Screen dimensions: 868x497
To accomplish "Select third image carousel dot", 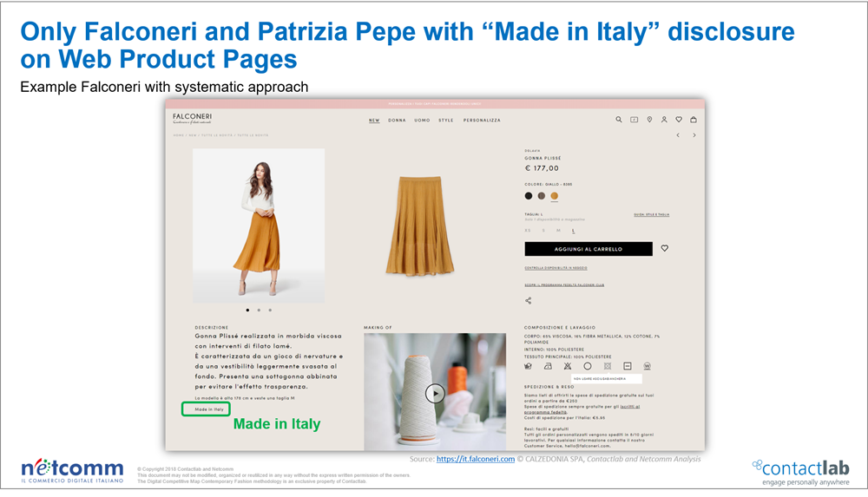I will click(x=270, y=310).
